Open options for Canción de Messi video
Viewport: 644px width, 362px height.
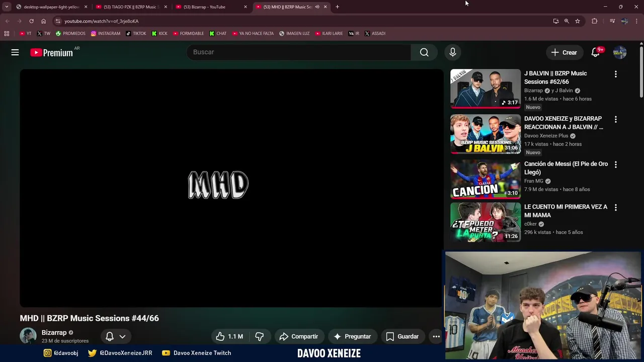tap(615, 164)
